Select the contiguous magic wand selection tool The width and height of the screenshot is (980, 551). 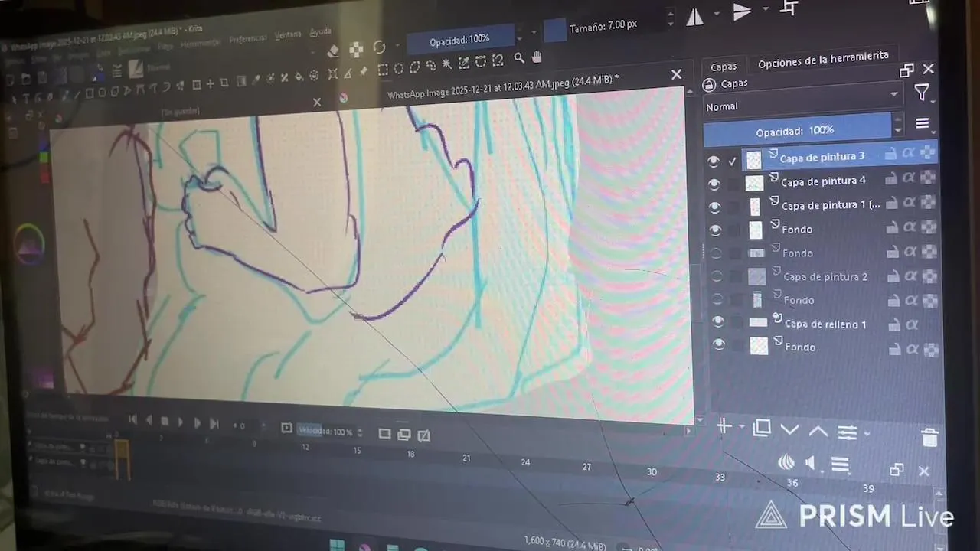click(447, 65)
